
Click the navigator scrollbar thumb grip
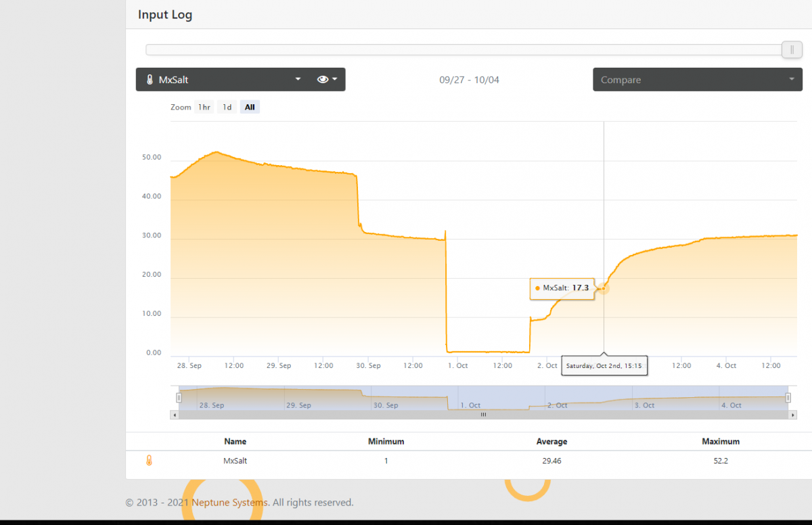pos(483,415)
